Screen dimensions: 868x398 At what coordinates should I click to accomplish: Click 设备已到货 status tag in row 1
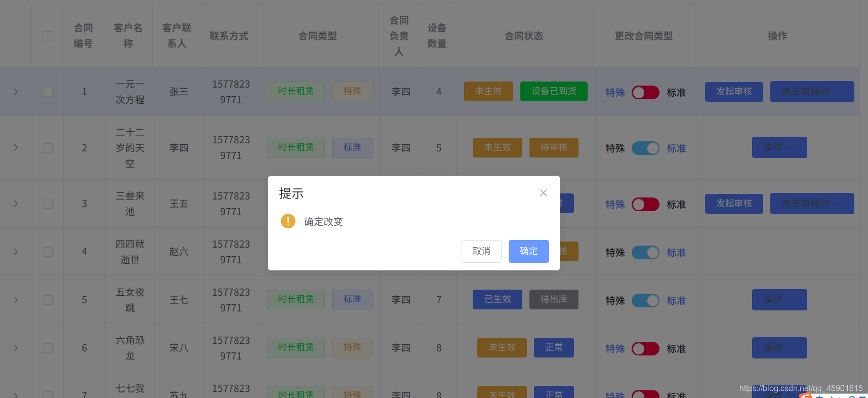pos(554,91)
